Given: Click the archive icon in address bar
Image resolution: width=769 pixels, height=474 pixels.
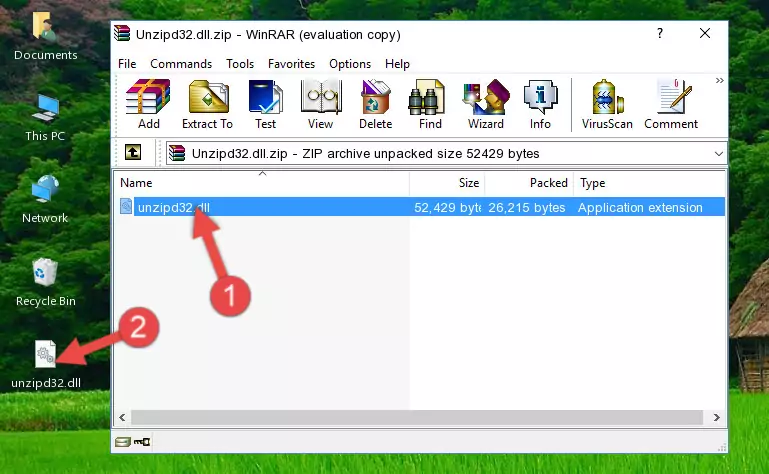Looking at the screenshot, I should coord(177,154).
